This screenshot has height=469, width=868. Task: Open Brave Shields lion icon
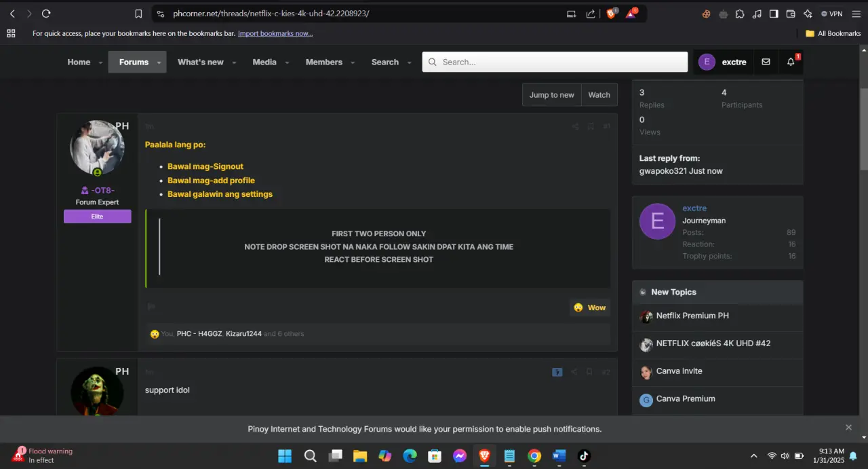(x=611, y=14)
